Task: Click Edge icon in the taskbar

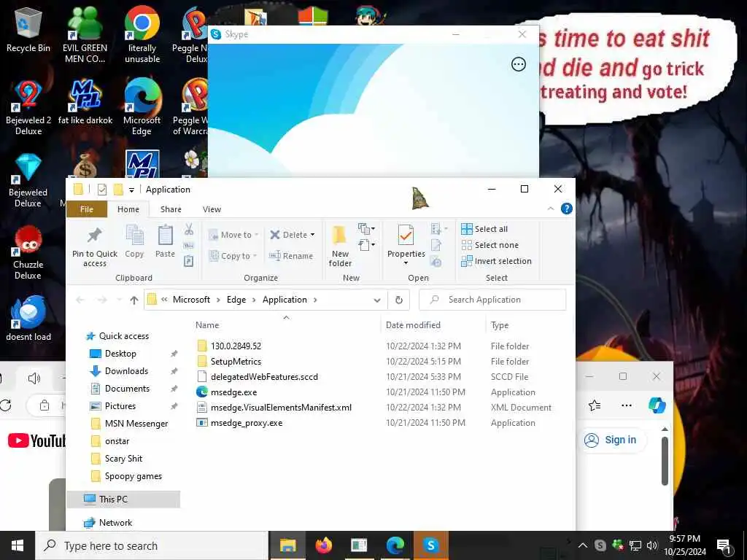Action: point(395,545)
